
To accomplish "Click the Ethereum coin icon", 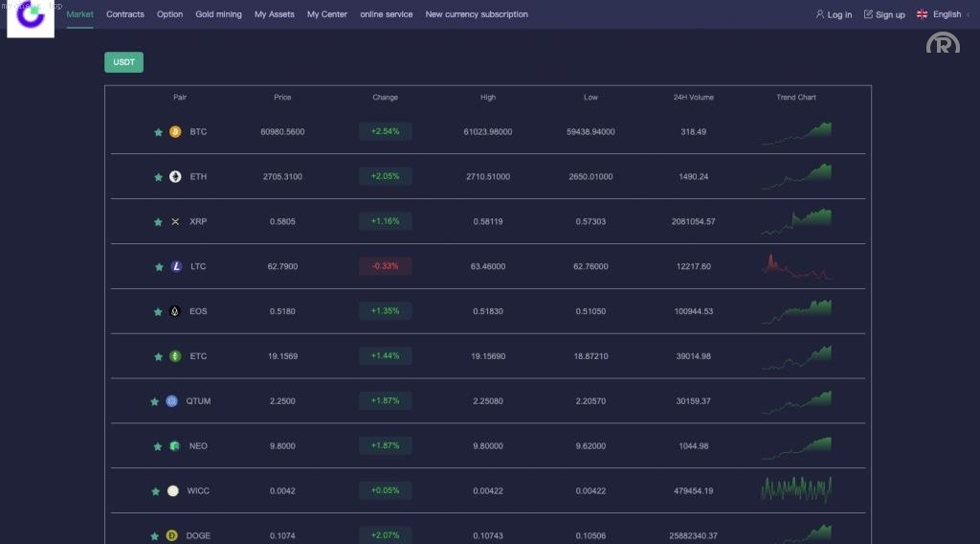I will point(175,177).
